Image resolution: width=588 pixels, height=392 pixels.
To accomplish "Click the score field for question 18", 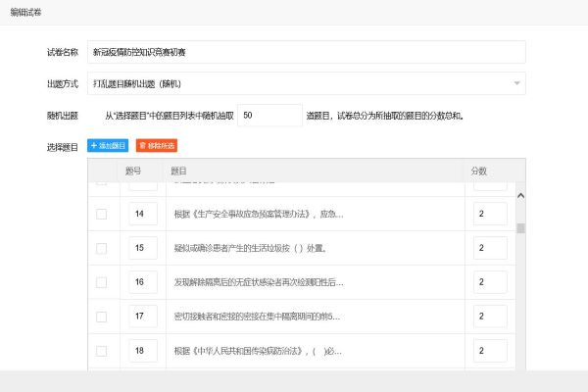I will point(489,350).
